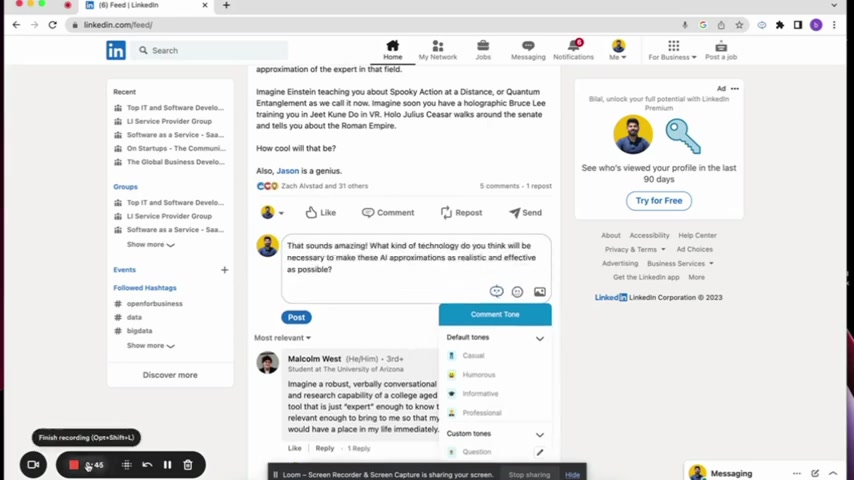Post the comment
The width and height of the screenshot is (854, 480).
click(x=296, y=317)
